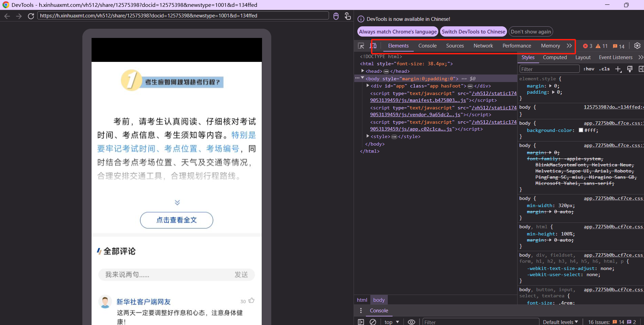
Task: Toggle .cls element classes editor
Action: click(x=605, y=69)
